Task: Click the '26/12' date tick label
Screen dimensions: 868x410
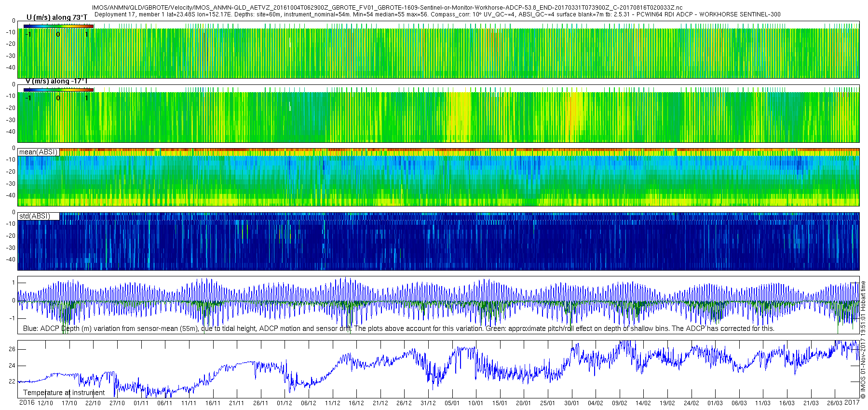Action: coord(404,403)
